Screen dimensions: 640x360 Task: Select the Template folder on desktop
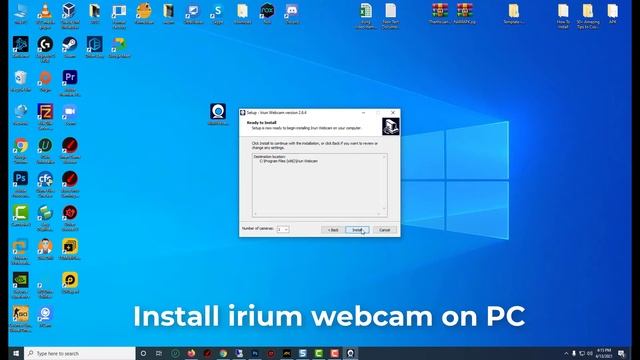(513, 13)
